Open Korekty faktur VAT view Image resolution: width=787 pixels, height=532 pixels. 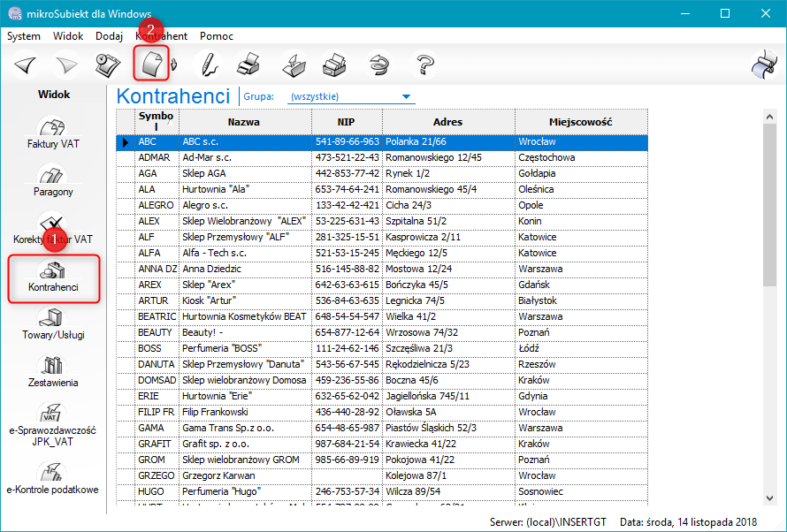click(x=53, y=228)
